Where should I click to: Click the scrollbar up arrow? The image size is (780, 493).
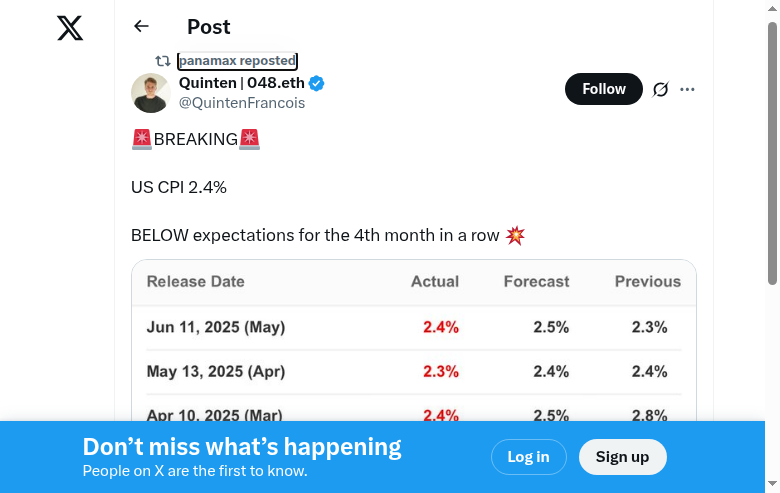(772, 8)
